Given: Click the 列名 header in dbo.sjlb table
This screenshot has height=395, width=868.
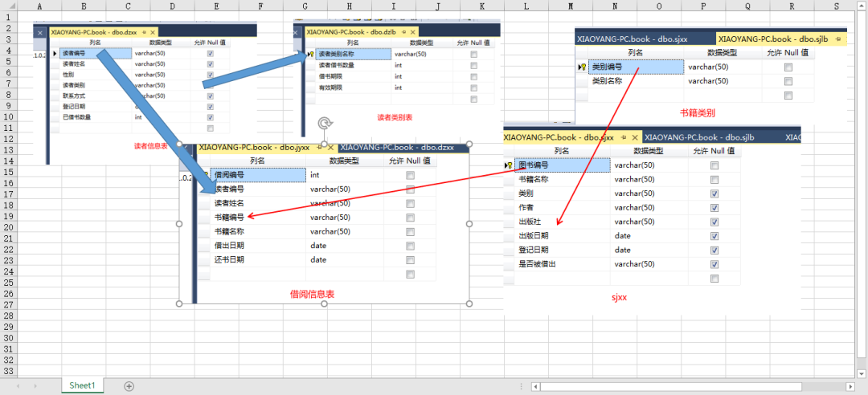Looking at the screenshot, I should (x=636, y=52).
